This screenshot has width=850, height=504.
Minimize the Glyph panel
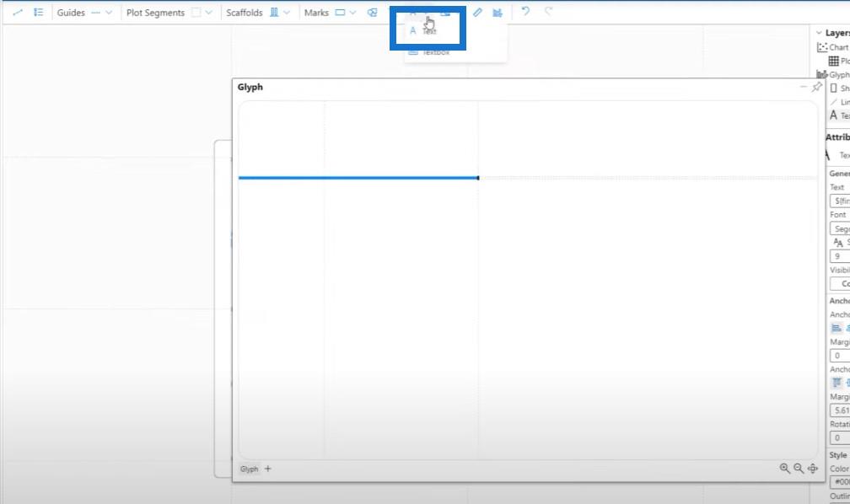(x=804, y=87)
